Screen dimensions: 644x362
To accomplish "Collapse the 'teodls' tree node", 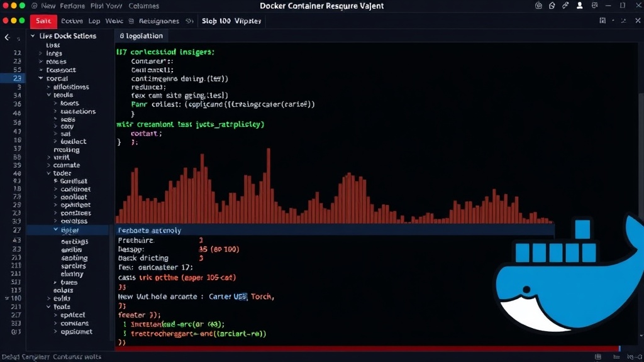I will point(48,95).
